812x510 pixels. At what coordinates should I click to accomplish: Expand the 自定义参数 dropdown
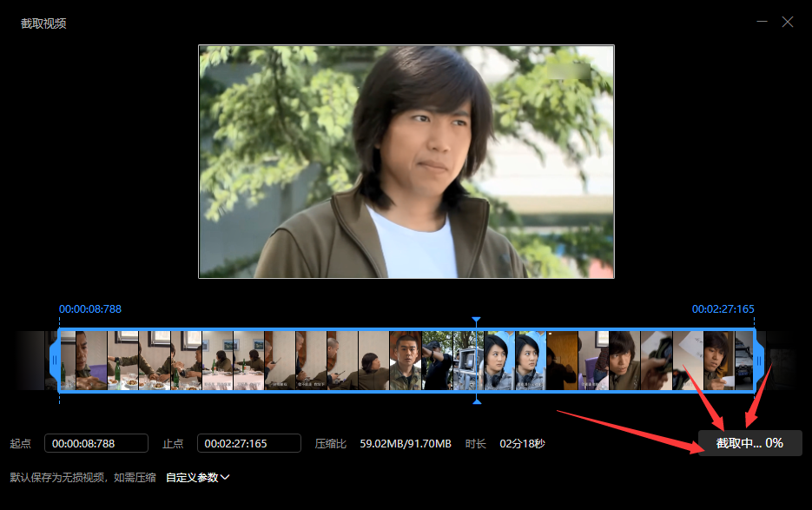click(x=198, y=477)
